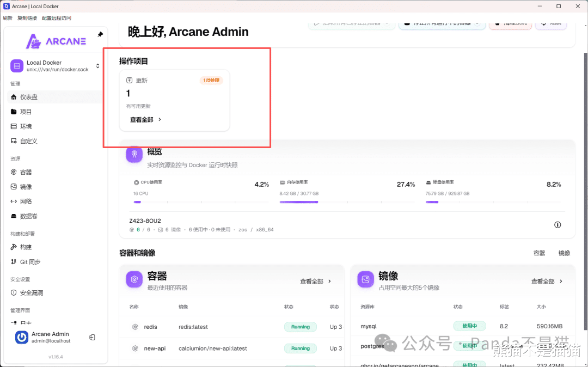588x367 pixels.
Task: Click the sidebar pin icon
Action: (100, 34)
